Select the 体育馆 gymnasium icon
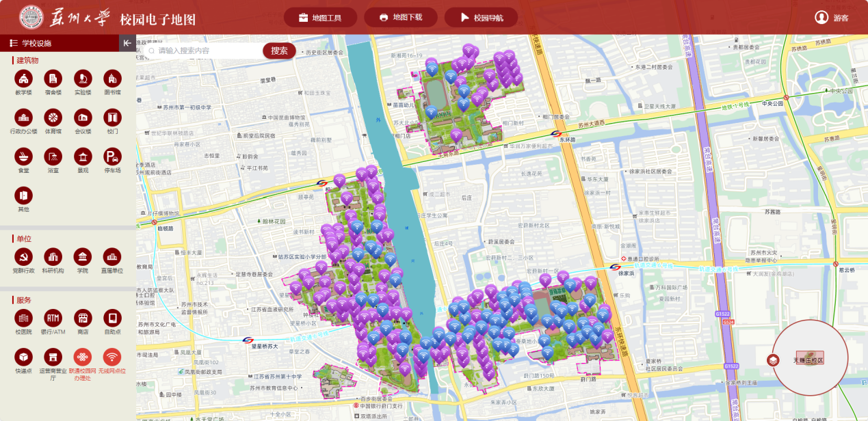This screenshot has height=421, width=868. point(53,118)
